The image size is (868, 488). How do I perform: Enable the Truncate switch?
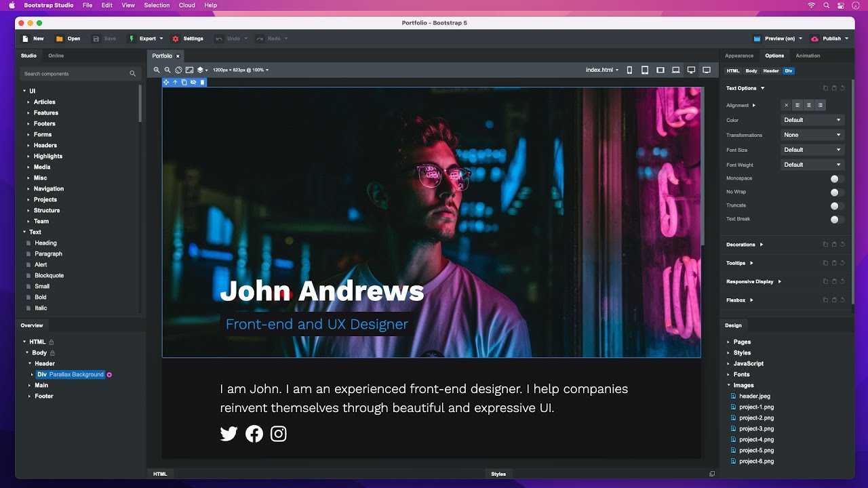click(x=837, y=205)
